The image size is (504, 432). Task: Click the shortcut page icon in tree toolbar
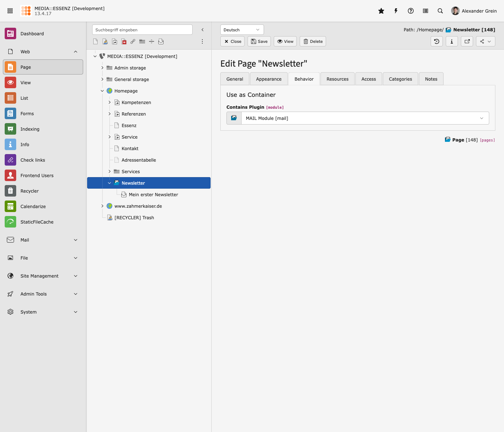(x=114, y=41)
